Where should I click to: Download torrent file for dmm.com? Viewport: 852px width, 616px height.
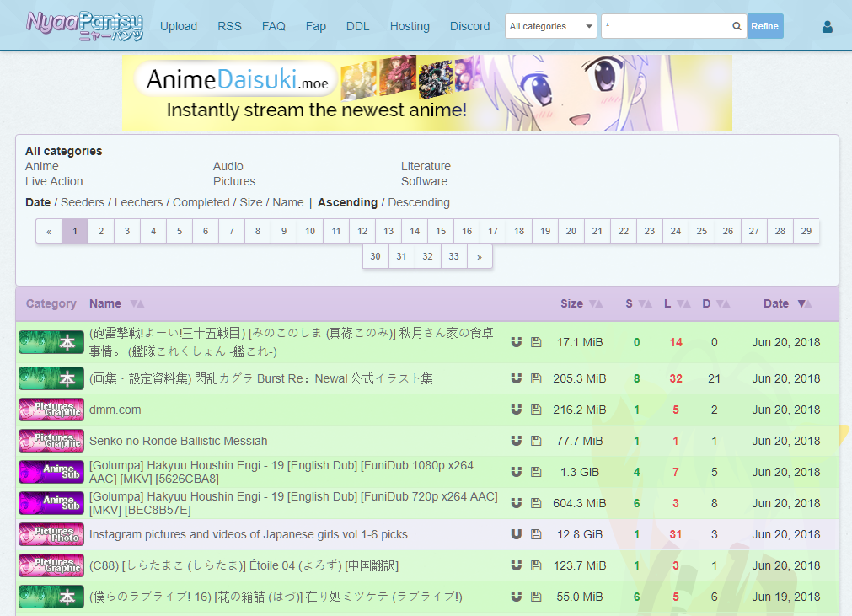(536, 410)
